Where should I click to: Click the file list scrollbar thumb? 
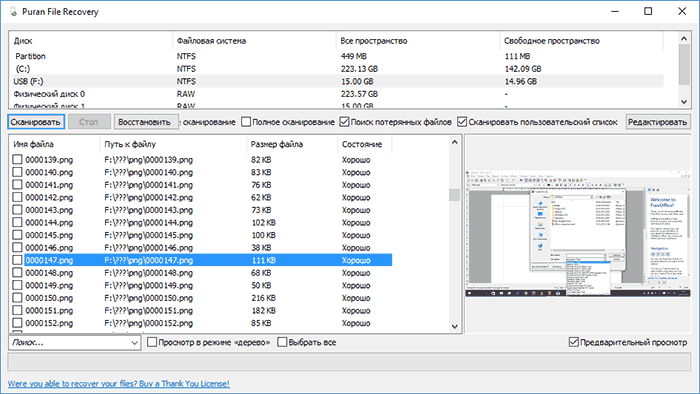(x=454, y=195)
